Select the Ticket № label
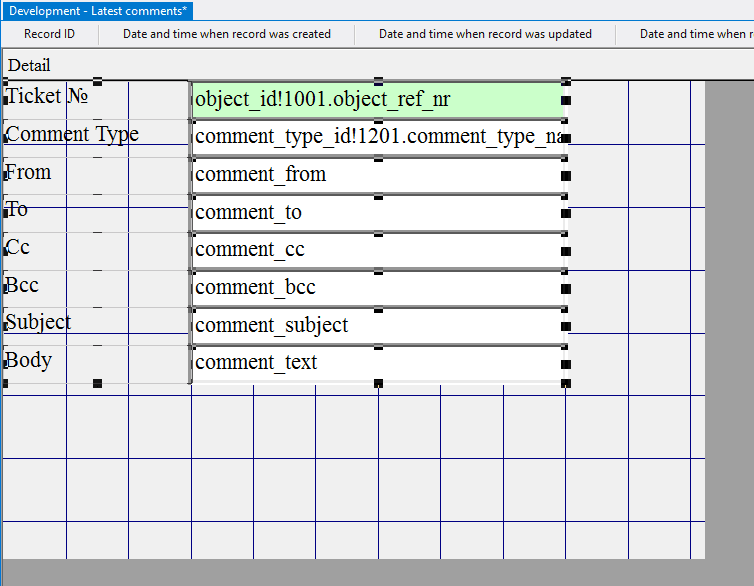 point(47,96)
